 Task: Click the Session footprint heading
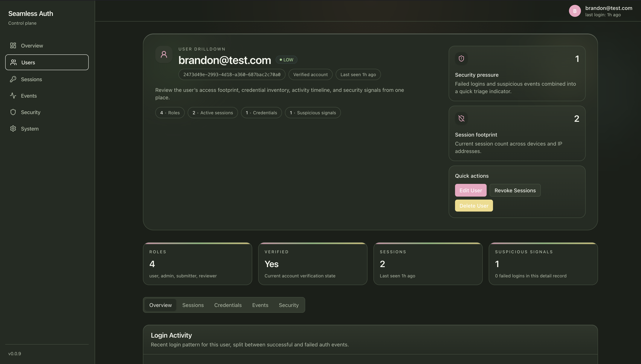click(x=476, y=134)
